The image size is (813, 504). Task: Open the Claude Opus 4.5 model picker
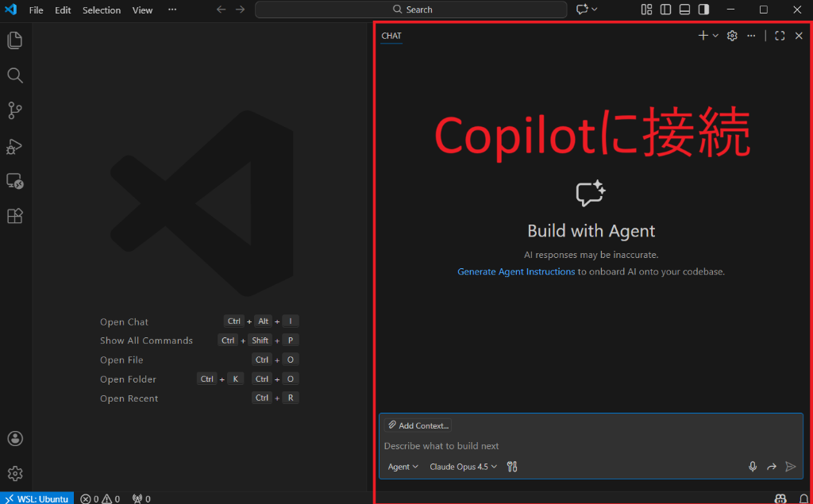pyautogui.click(x=463, y=467)
